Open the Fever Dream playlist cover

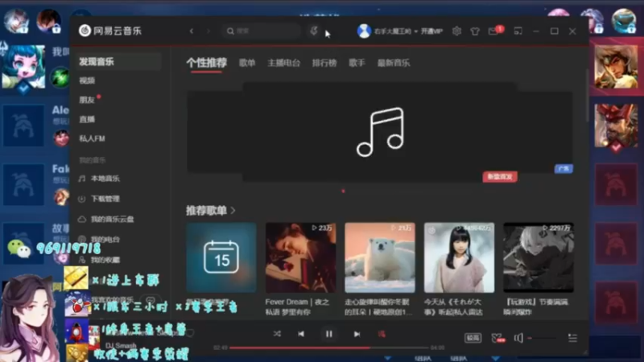pos(300,257)
